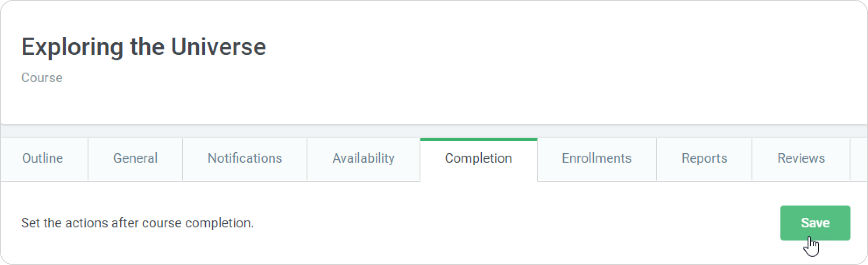
Task: Select the Availability tab
Action: point(363,158)
